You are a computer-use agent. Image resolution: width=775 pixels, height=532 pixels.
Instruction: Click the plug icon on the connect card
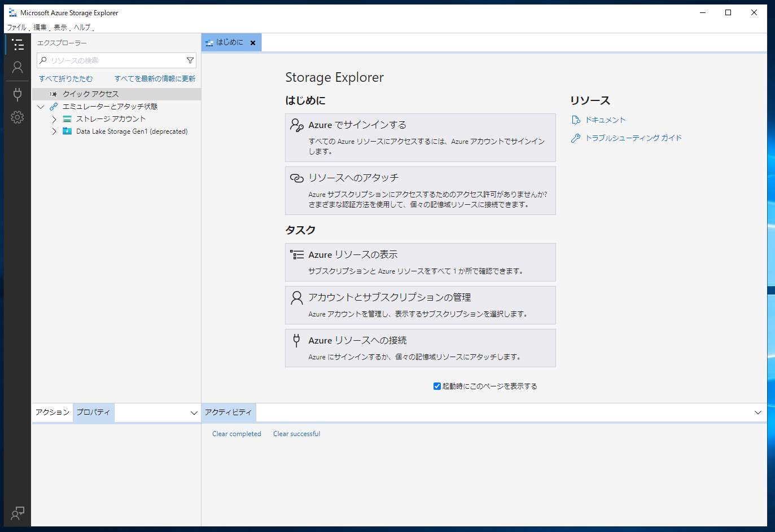point(296,340)
